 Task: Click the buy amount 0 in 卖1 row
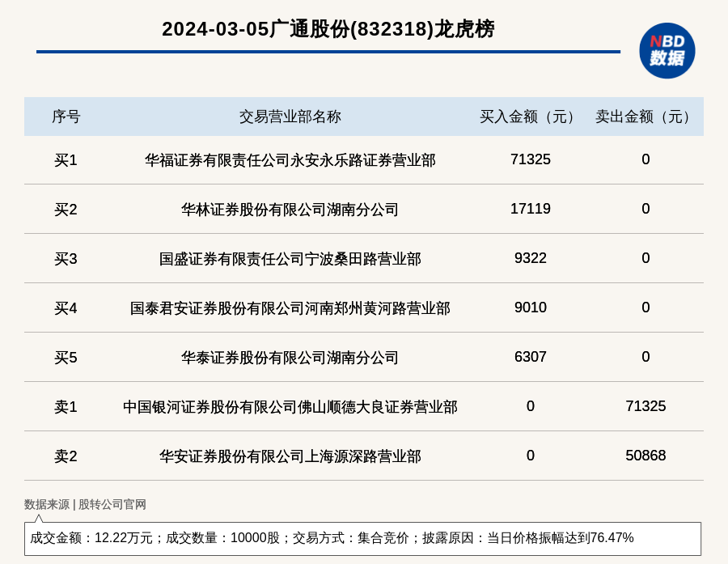point(530,406)
